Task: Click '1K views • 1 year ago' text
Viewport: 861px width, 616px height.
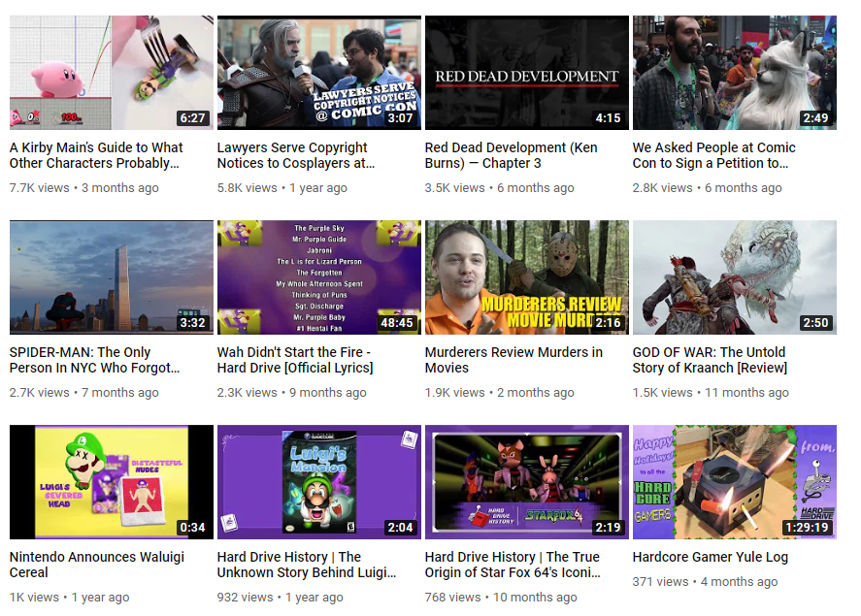Action: click(69, 597)
